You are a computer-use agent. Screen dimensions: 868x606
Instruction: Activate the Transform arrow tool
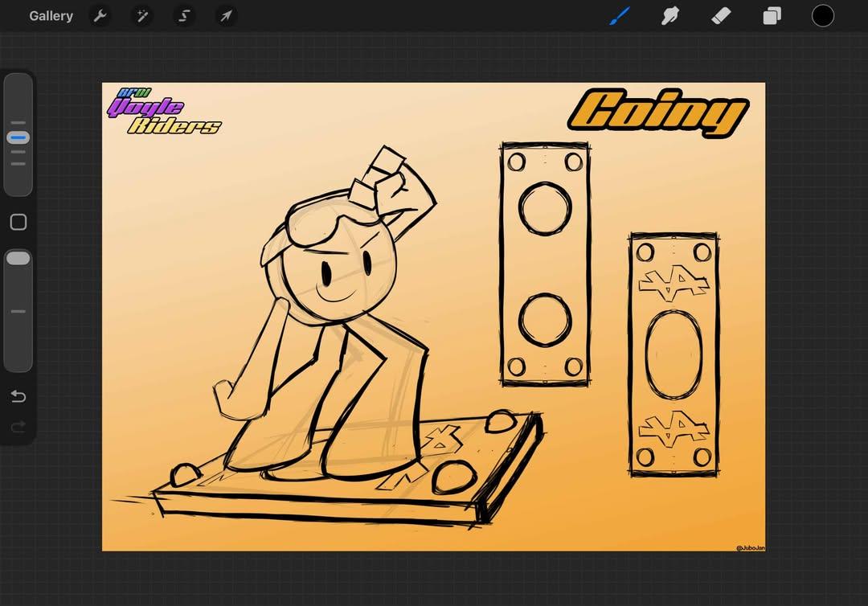226,16
